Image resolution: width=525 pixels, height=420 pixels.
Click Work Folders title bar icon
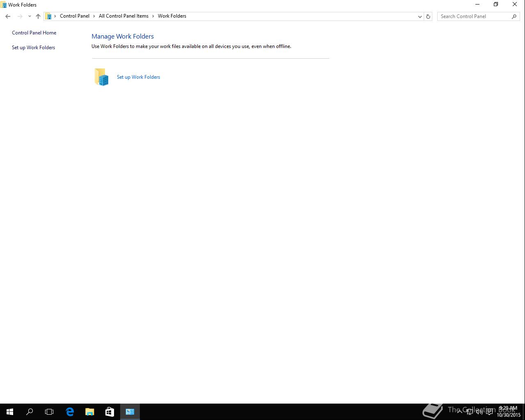(4, 5)
